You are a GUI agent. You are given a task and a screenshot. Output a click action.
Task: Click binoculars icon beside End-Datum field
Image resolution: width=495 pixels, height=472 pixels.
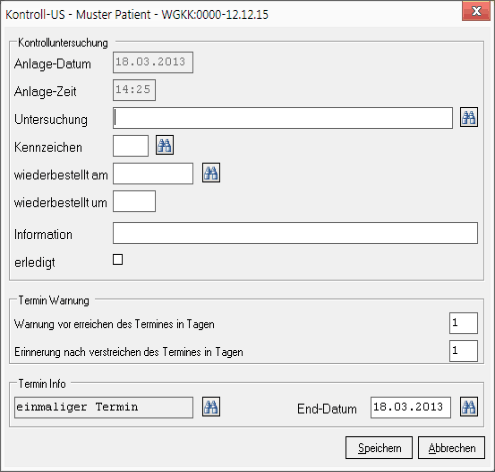click(x=469, y=407)
